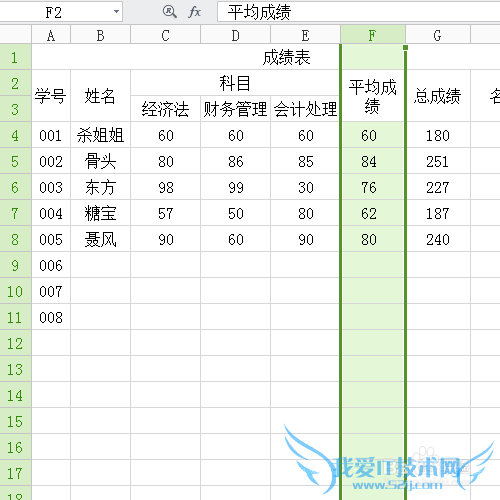Select column G header

click(438, 35)
